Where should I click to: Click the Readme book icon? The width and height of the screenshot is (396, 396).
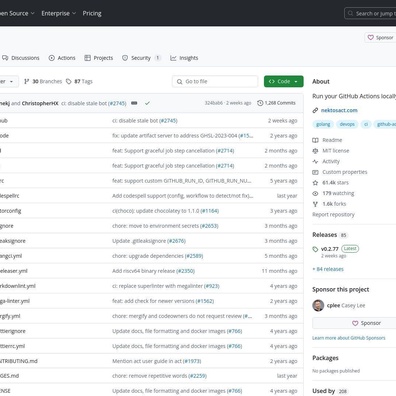pyautogui.click(x=315, y=140)
